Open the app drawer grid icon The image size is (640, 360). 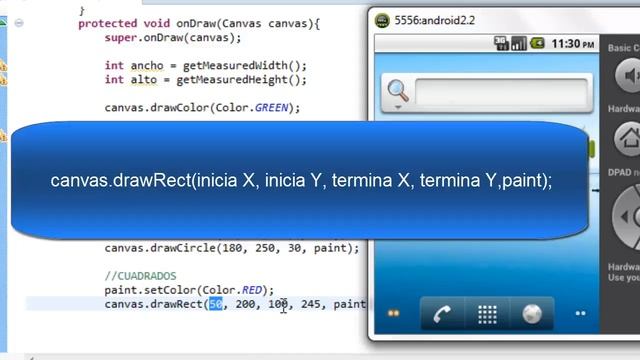(x=487, y=314)
